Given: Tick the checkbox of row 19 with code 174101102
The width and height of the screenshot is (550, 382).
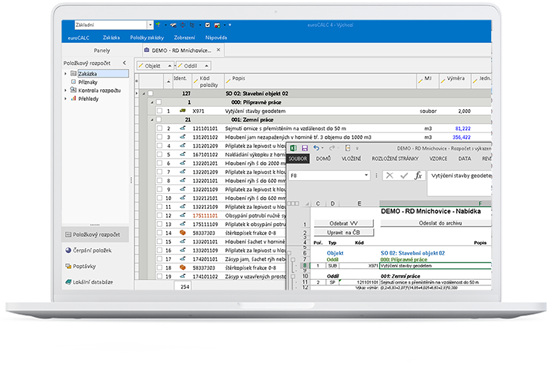Looking at the screenshot, I should click(160, 276).
